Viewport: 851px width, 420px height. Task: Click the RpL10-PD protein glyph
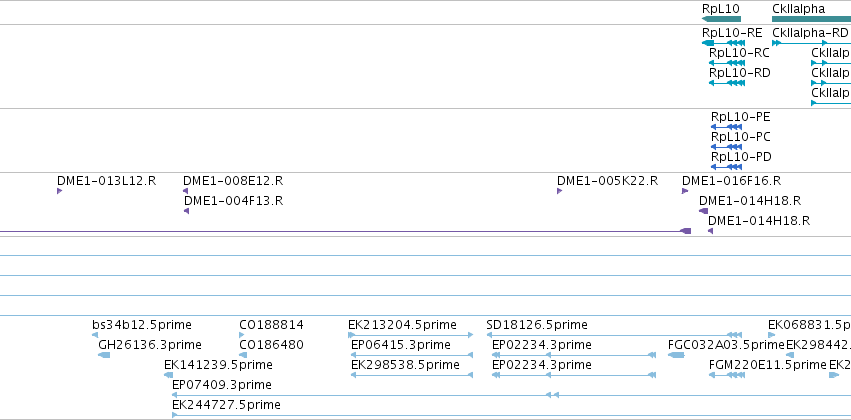726,167
